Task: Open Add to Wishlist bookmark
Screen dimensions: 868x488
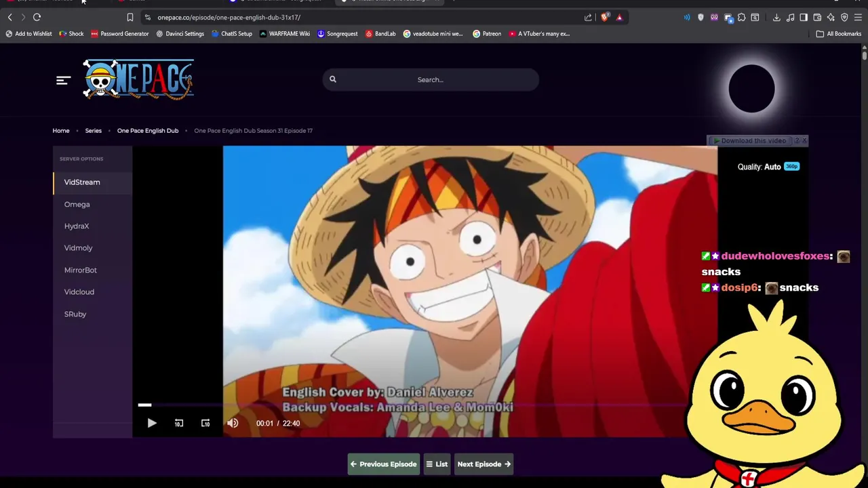Action: 28,33
